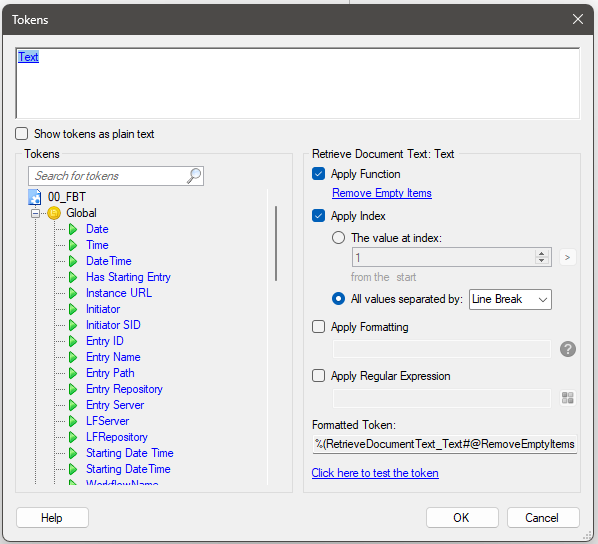Enable the Apply Regular Expression checkbox

(x=318, y=376)
